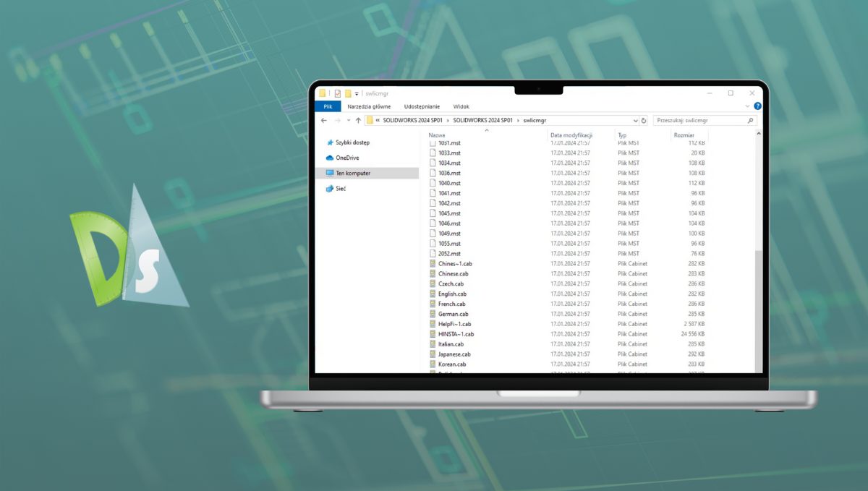Select file 1040.mst
868x491 pixels.
pyautogui.click(x=449, y=183)
